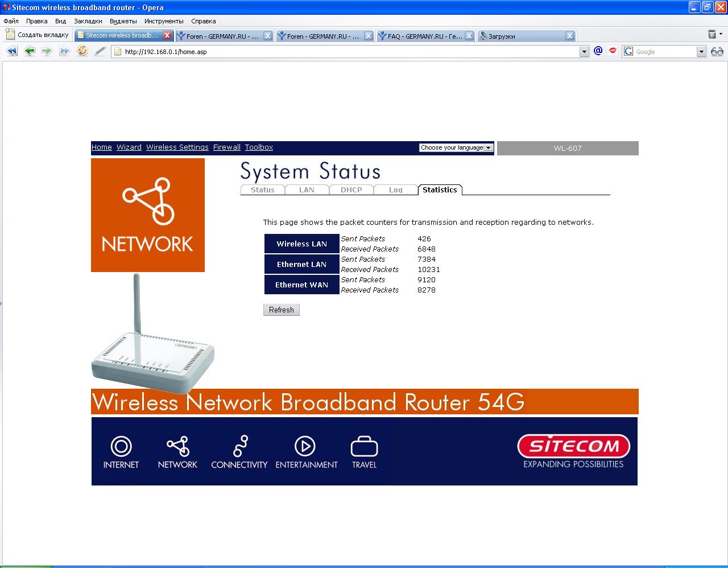This screenshot has height=568, width=728.
Task: Switch to the FAQ - GERMANY.RU browser tab
Action: pyautogui.click(x=425, y=36)
